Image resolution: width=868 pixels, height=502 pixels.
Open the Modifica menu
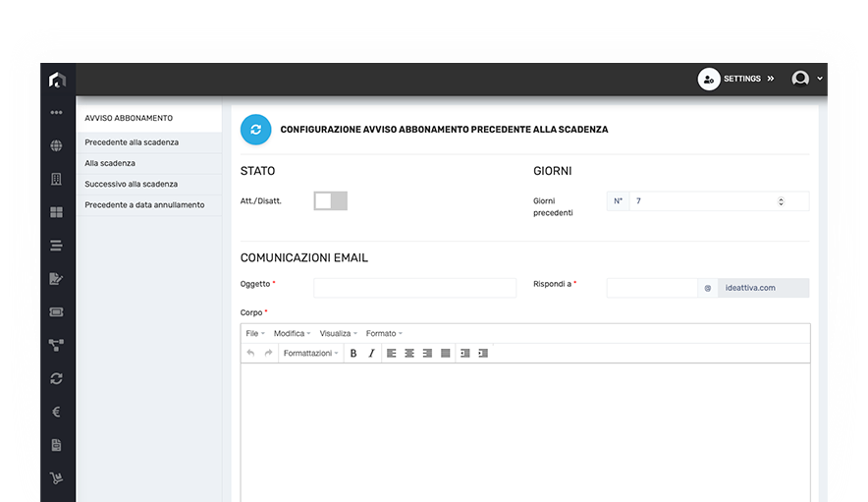point(292,334)
